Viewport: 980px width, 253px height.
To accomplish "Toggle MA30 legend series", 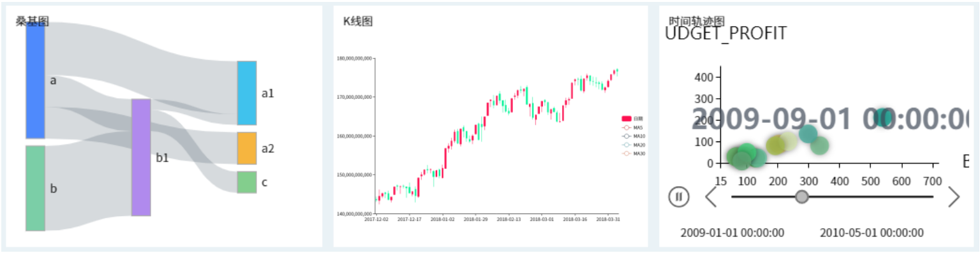I will tap(634, 153).
